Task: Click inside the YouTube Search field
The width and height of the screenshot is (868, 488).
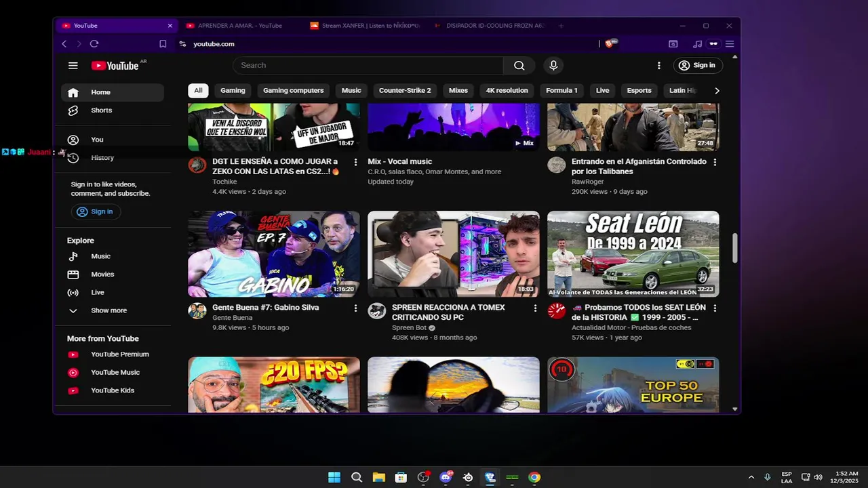Action: pyautogui.click(x=368, y=66)
